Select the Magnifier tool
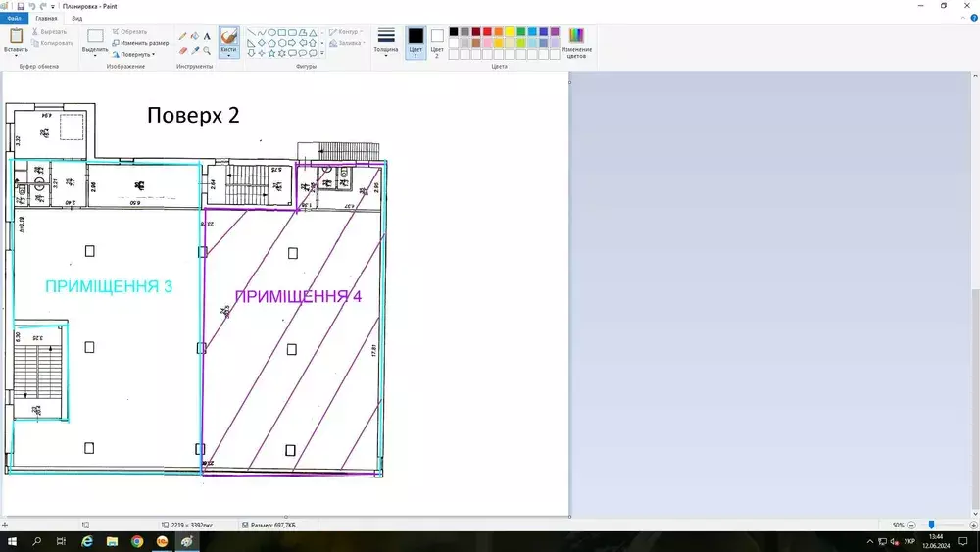 point(207,50)
